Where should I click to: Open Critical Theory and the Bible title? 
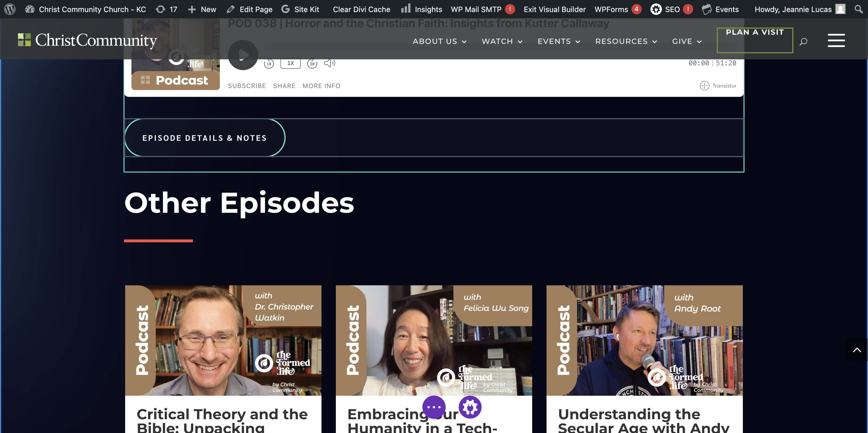coord(222,420)
